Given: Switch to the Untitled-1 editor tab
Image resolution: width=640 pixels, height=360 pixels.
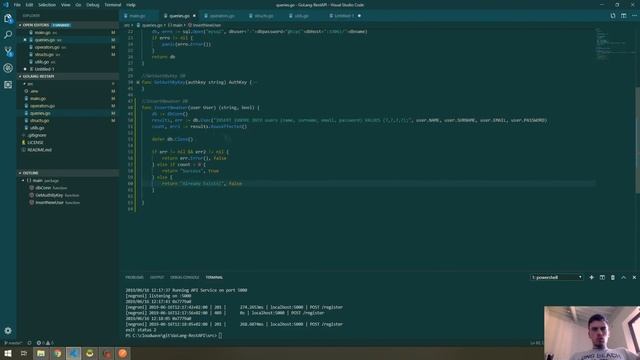Looking at the screenshot, I should coord(343,16).
